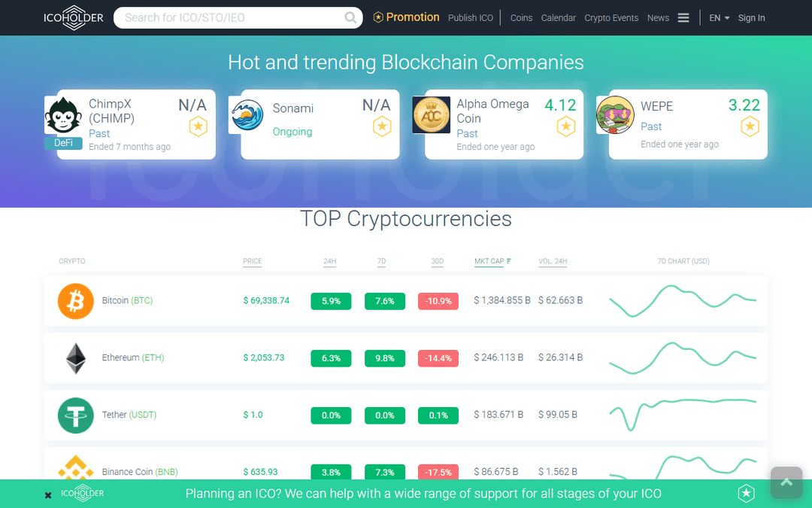812x508 pixels.
Task: Click Tether (USDT) name link
Action: pyautogui.click(x=129, y=415)
